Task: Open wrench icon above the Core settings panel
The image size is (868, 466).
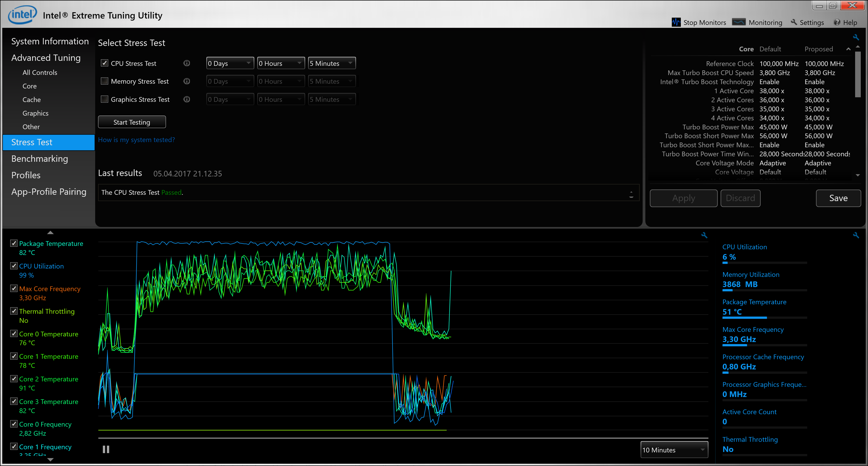Action: (x=856, y=37)
